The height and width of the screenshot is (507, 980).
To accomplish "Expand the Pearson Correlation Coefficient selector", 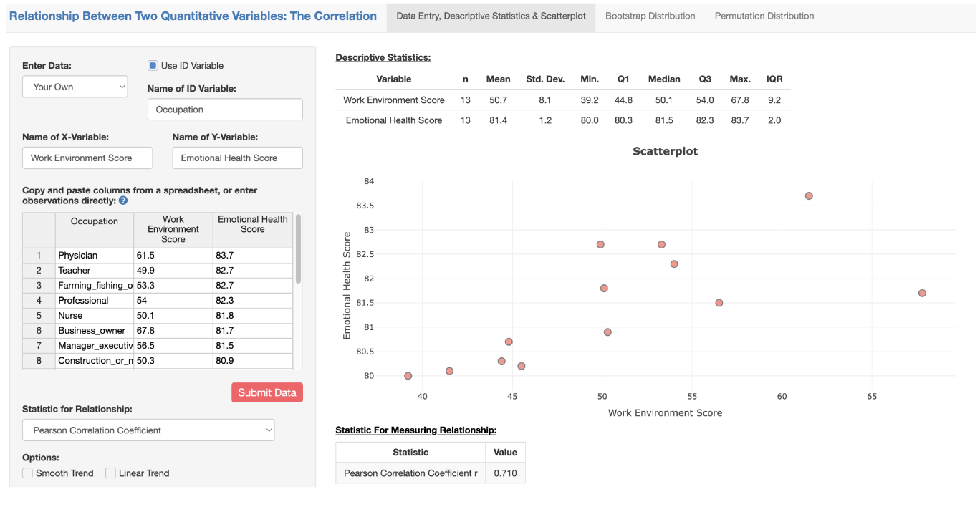I will [148, 430].
